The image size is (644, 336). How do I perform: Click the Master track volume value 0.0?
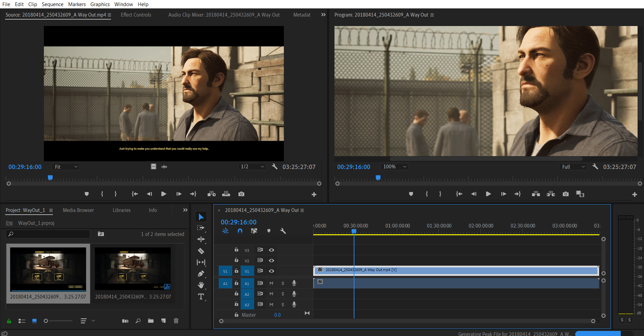tap(277, 315)
